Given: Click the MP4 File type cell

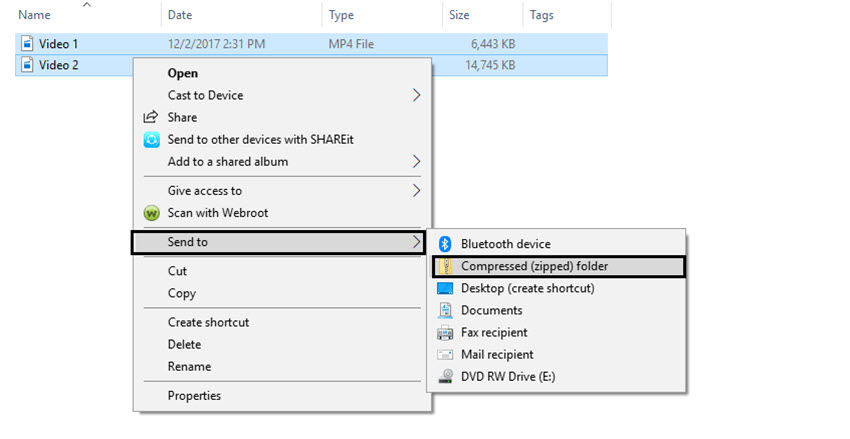Looking at the screenshot, I should [351, 44].
